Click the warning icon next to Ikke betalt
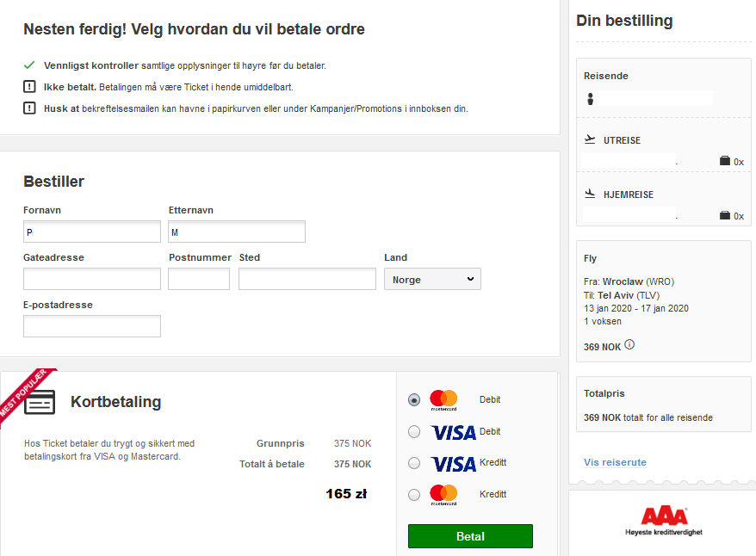 point(29,87)
